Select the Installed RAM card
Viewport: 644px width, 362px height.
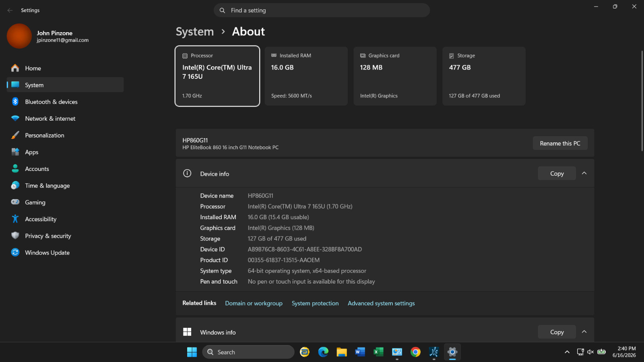tap(306, 76)
